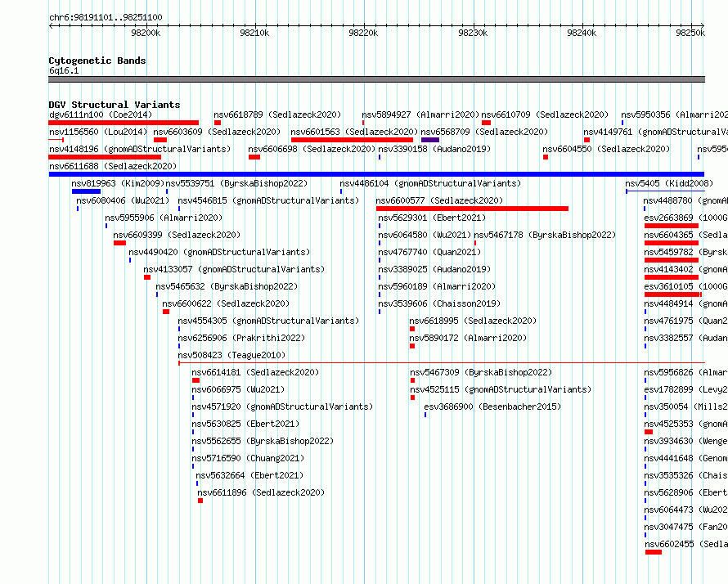
Task: Select nsv6606698 (Sedlazeck2020) label
Action: pos(312,149)
